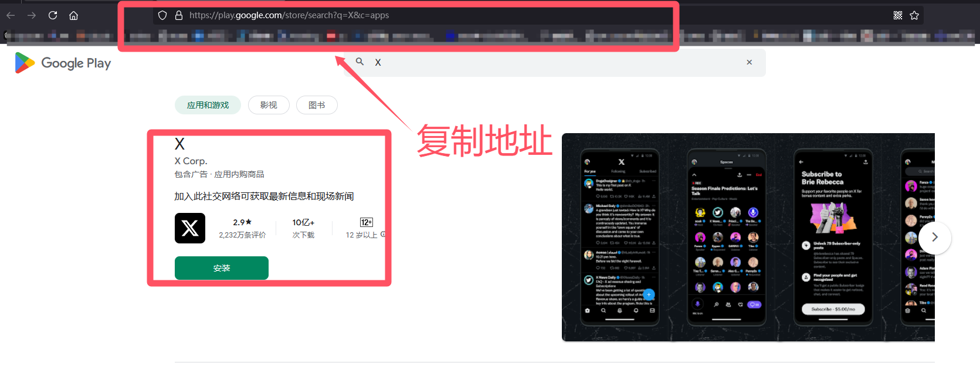980x366 pixels.
Task: Click the app description 加入此社交网络 text
Action: (x=264, y=196)
